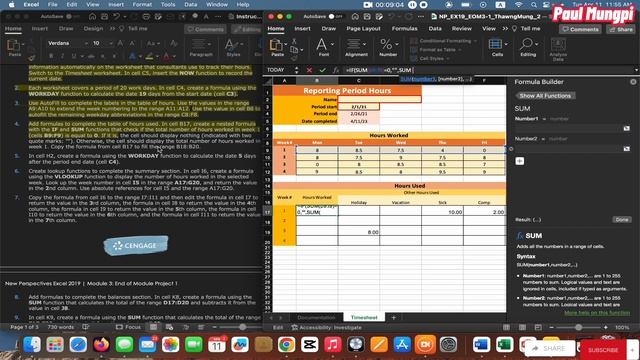Confirm formula with the green checkmark
The image size is (640, 360).
tap(322, 70)
